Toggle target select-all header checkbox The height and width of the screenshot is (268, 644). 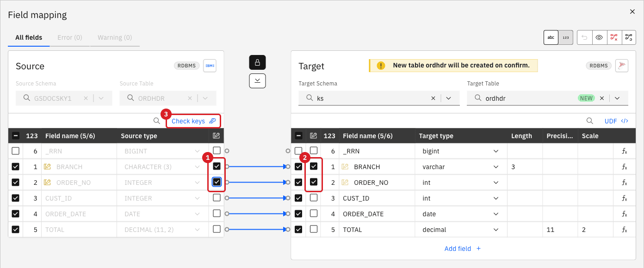[x=298, y=136]
